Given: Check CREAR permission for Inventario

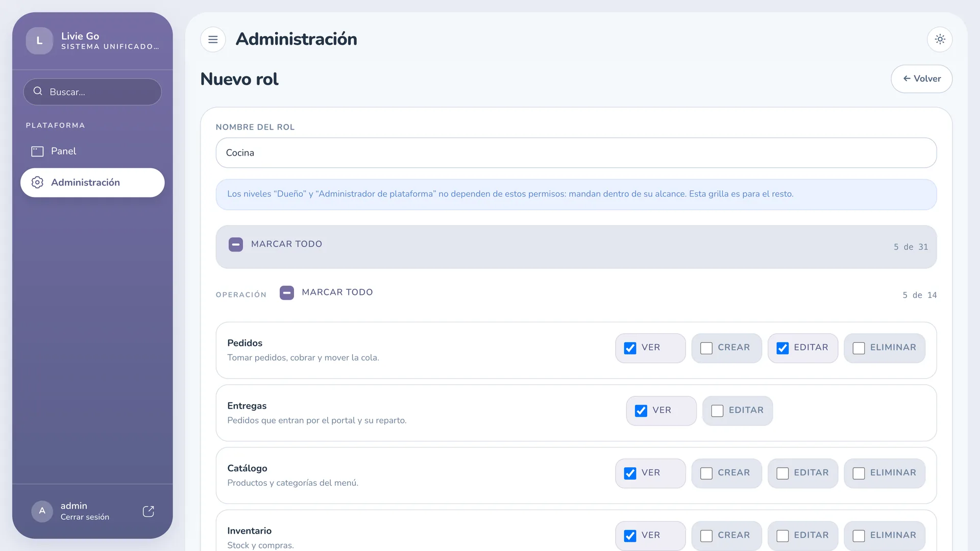Looking at the screenshot, I should click(706, 536).
